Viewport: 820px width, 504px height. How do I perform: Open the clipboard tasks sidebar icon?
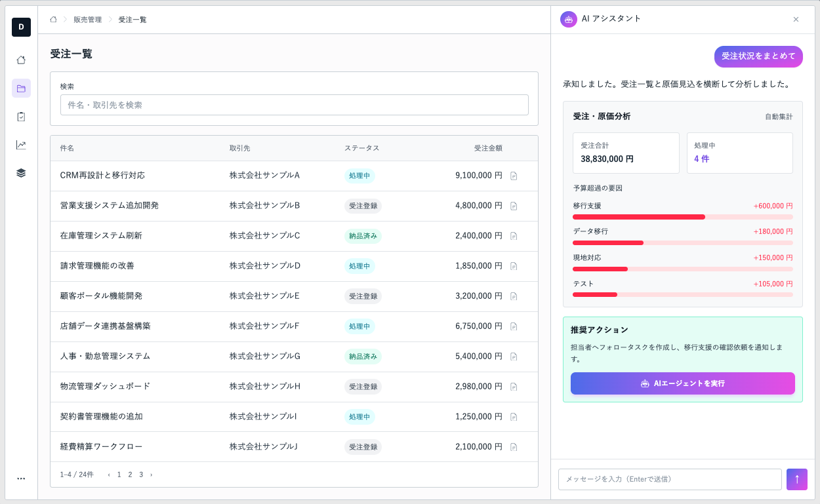coord(21,117)
